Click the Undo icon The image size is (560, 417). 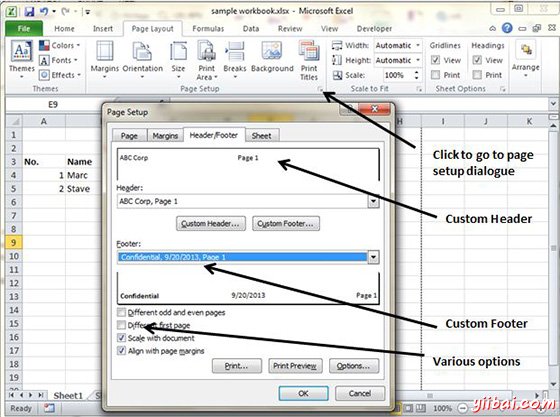44,12
